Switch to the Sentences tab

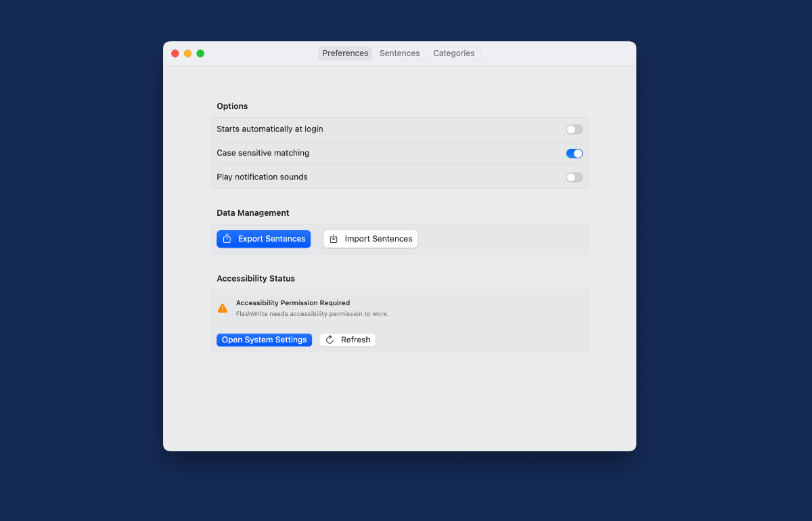[x=399, y=53]
